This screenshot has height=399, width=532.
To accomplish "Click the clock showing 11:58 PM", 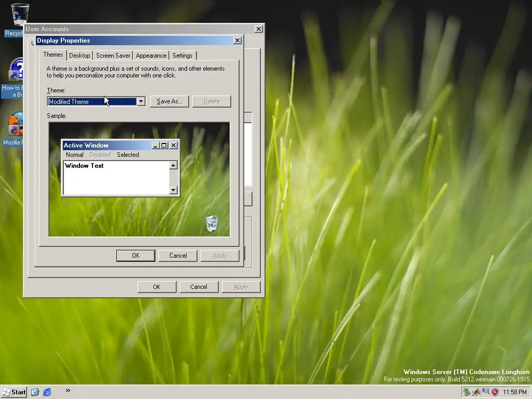I will (515, 392).
